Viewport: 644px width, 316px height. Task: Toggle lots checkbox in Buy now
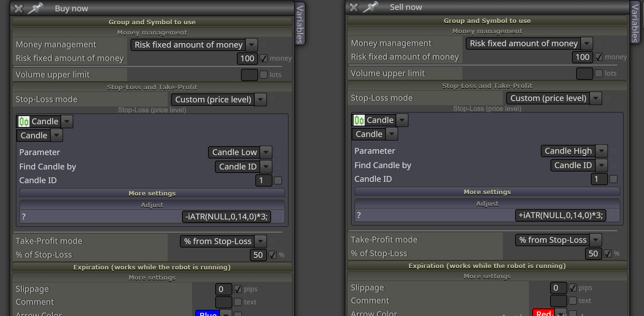(264, 75)
